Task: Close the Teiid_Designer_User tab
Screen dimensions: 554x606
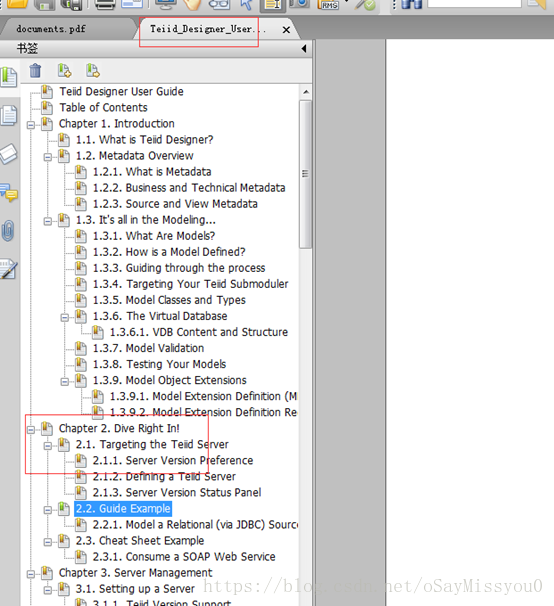Action: (x=286, y=30)
